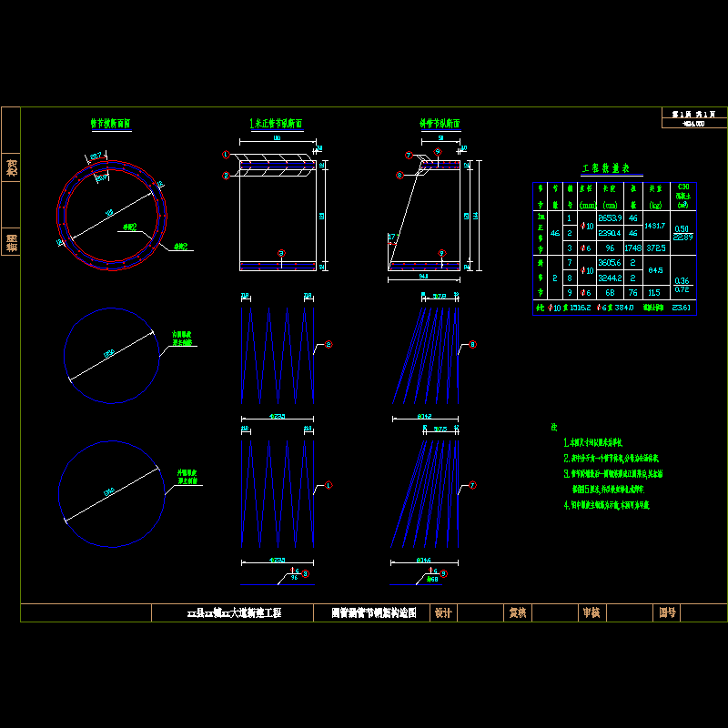Click rebar callout 2 on straight longitudinal section
Screen dimensions: 728x728
(x=226, y=176)
